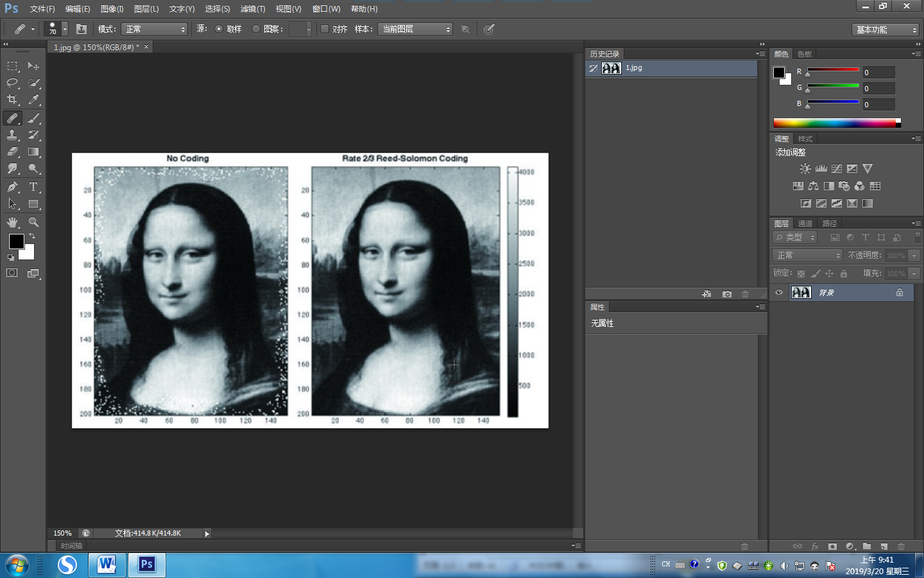Viewport: 924px width, 578px height.
Task: Select the Lasso tool
Action: (x=12, y=83)
